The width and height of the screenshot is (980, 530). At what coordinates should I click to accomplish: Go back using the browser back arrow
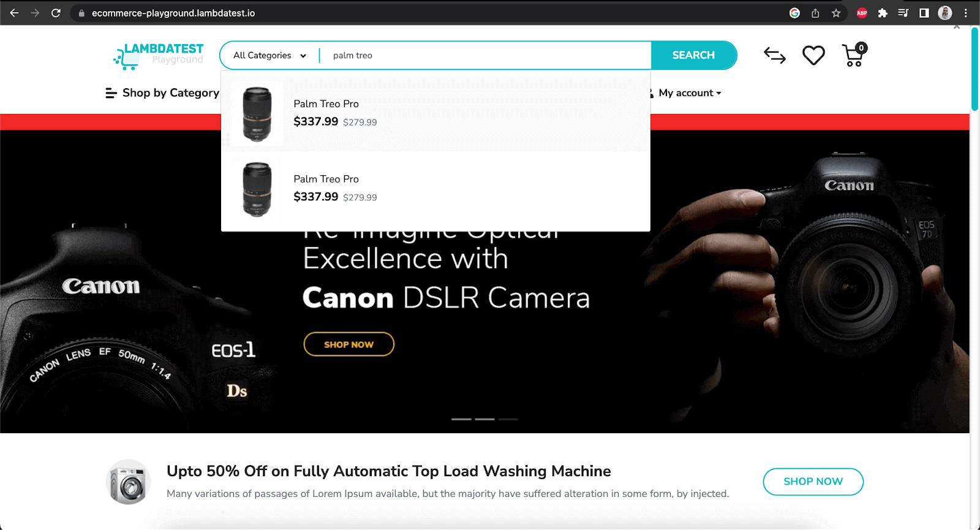click(14, 13)
